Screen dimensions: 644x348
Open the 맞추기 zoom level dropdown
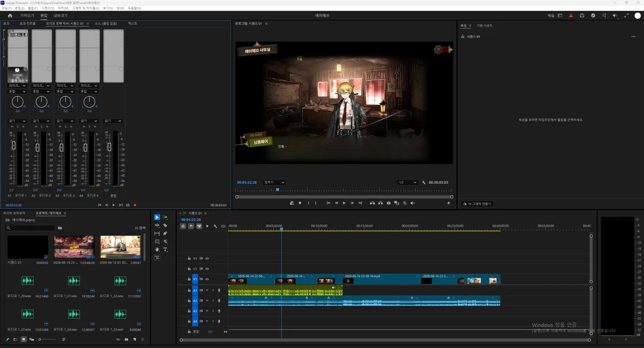(274, 182)
